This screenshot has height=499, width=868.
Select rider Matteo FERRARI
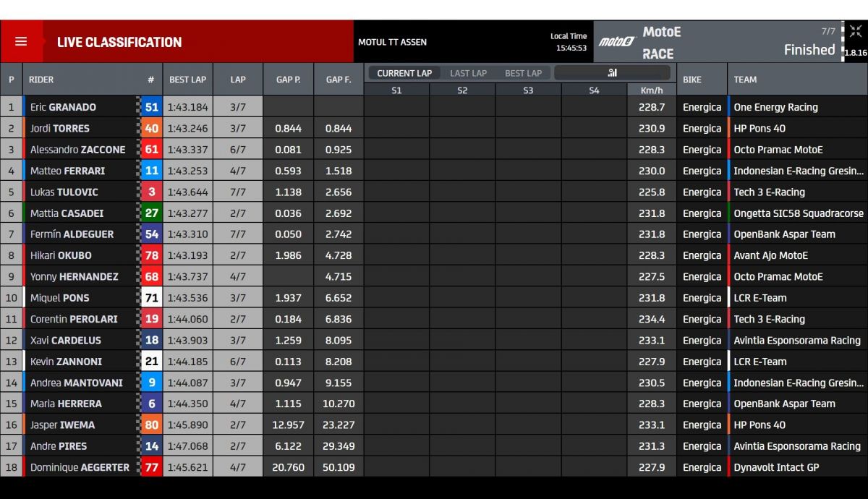(x=67, y=171)
